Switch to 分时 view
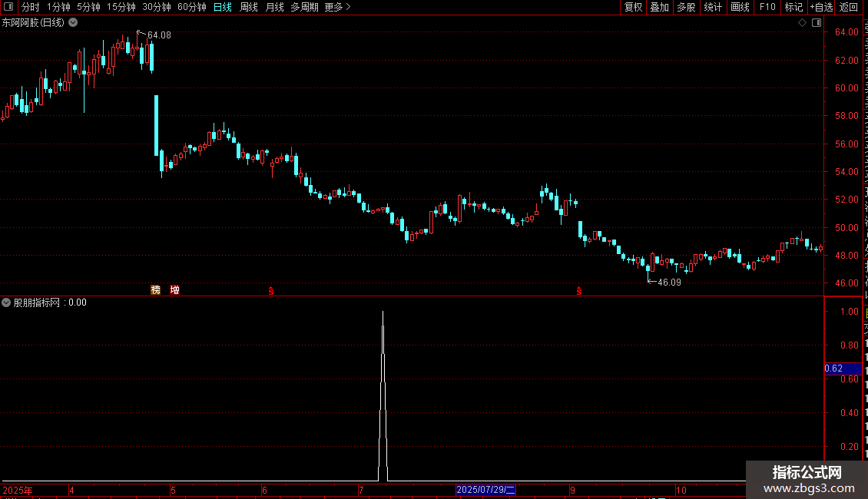Viewport: 868px width, 499px height. [x=31, y=7]
